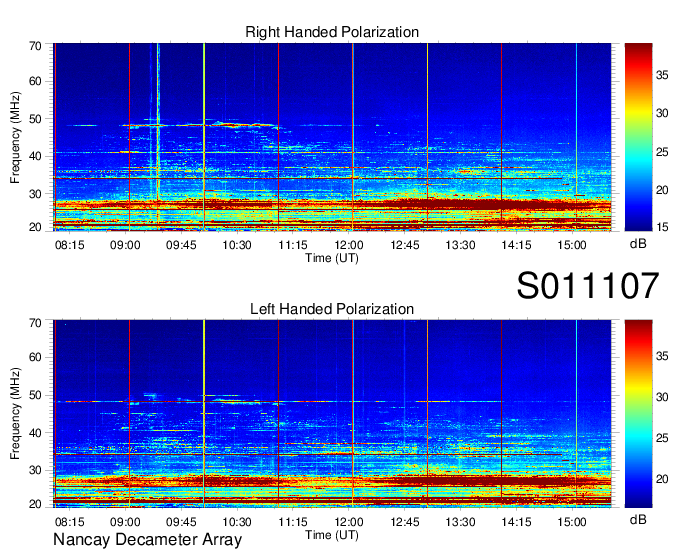Click the 09:00 tick label on top plot
The width and height of the screenshot is (680, 552).
pos(125,245)
